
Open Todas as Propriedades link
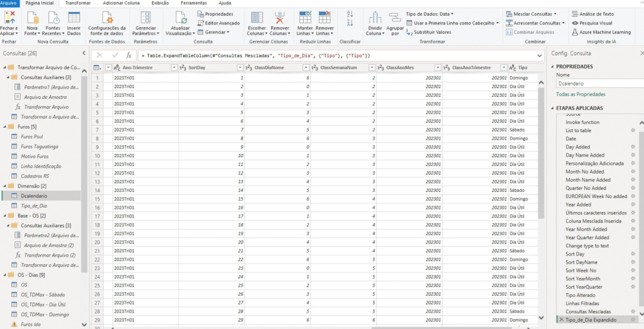click(x=580, y=94)
